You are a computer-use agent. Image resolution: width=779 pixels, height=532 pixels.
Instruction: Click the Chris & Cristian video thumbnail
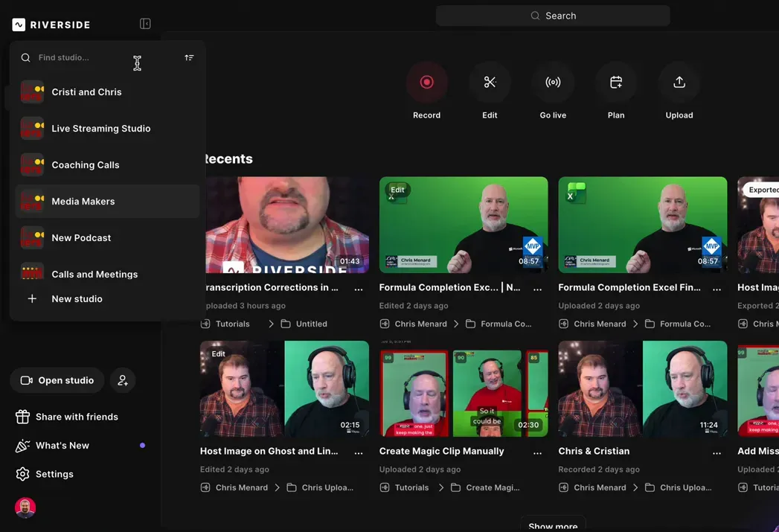642,388
